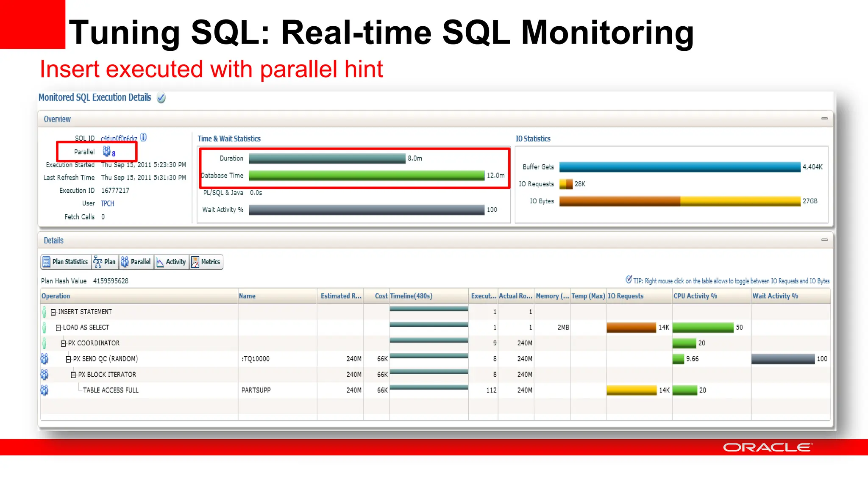Click the TPCH user link
The image size is (868, 488).
[x=108, y=204]
